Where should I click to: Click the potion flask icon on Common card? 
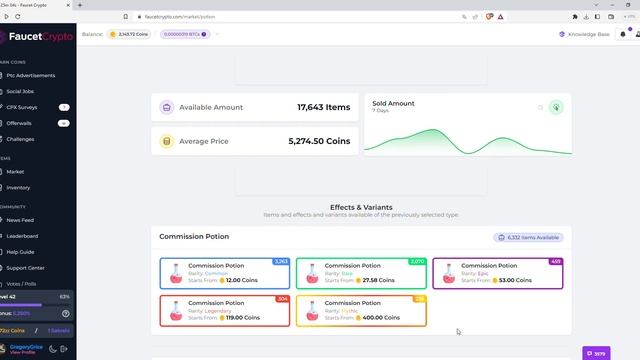coord(176,273)
